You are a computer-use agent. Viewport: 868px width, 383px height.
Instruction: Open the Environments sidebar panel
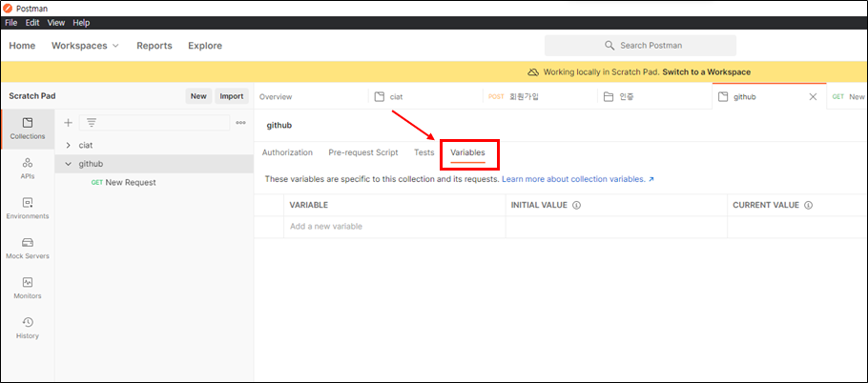click(28, 209)
